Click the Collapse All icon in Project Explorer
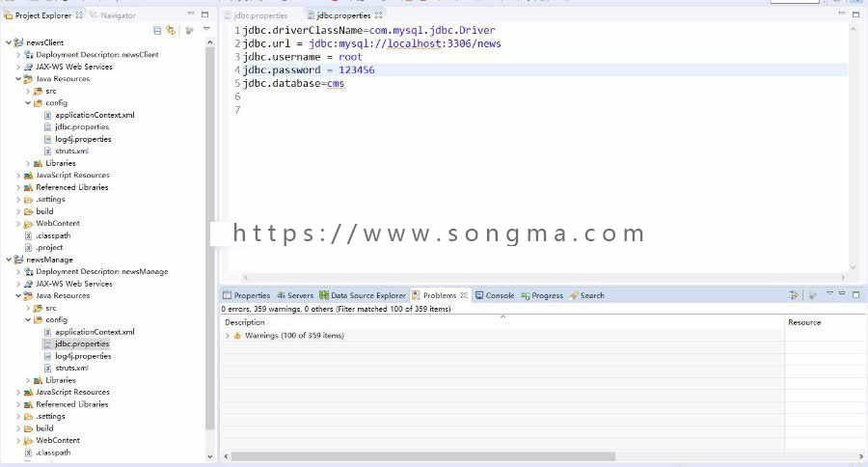Screen dimensions: 868x467 pyautogui.click(x=157, y=31)
